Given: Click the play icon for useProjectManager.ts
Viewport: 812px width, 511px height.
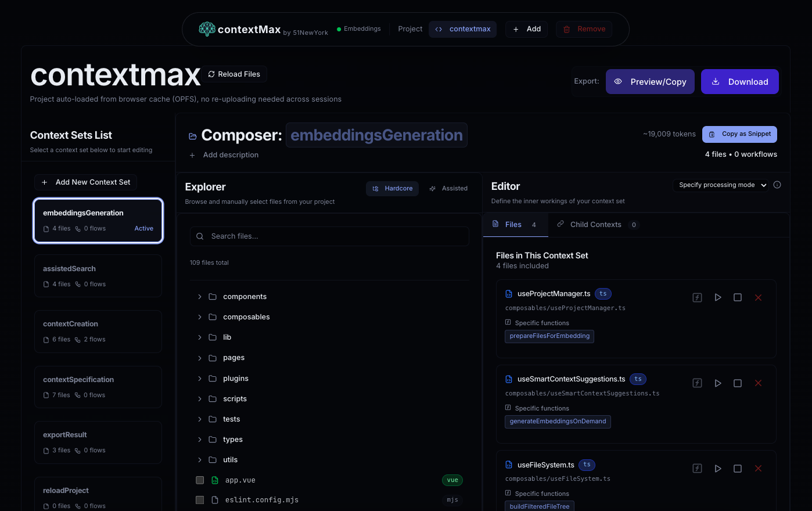Looking at the screenshot, I should pos(718,297).
